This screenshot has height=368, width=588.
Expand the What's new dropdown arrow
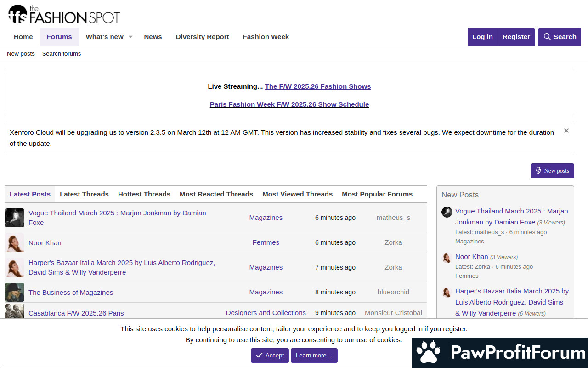[130, 37]
